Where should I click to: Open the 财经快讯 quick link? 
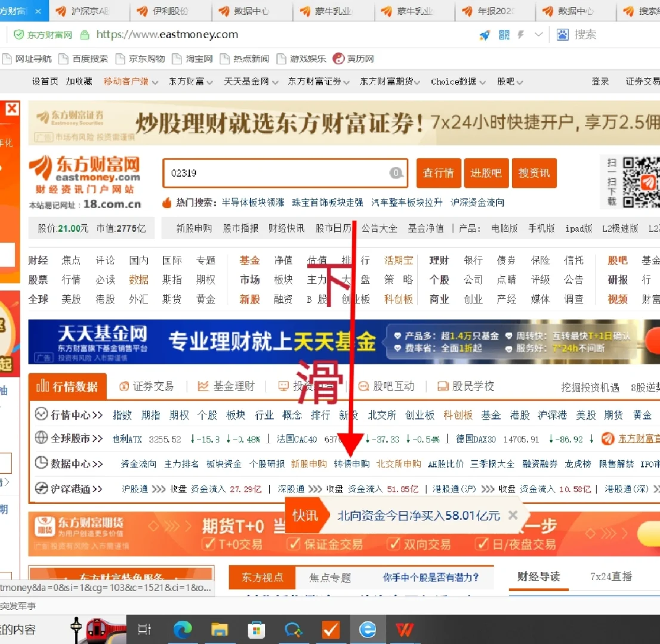coord(286,228)
